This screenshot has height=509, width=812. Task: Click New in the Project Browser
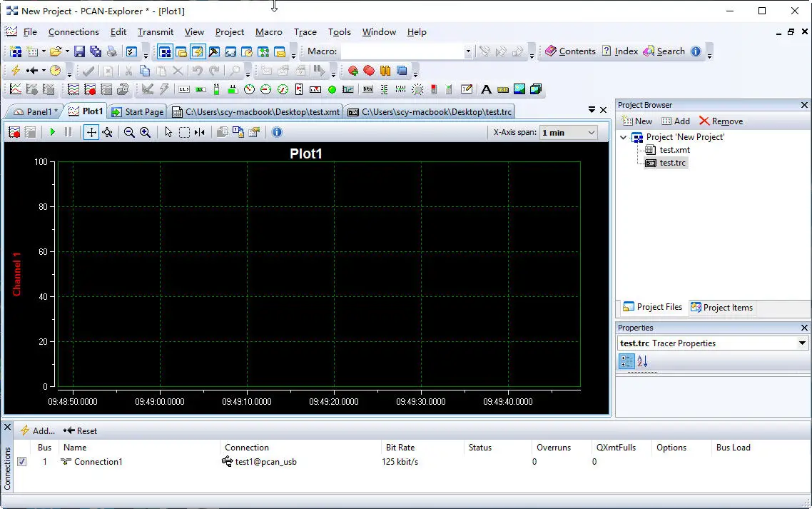point(637,121)
